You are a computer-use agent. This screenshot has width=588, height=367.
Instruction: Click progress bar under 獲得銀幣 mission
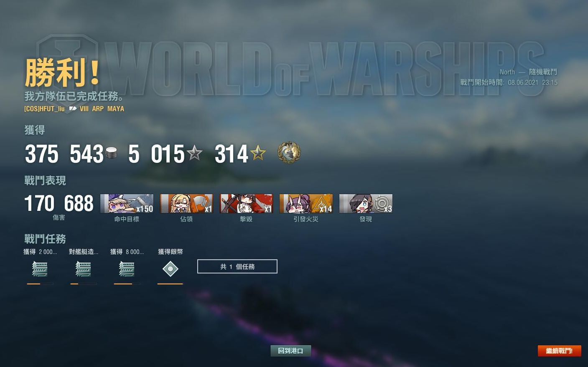[x=170, y=284]
